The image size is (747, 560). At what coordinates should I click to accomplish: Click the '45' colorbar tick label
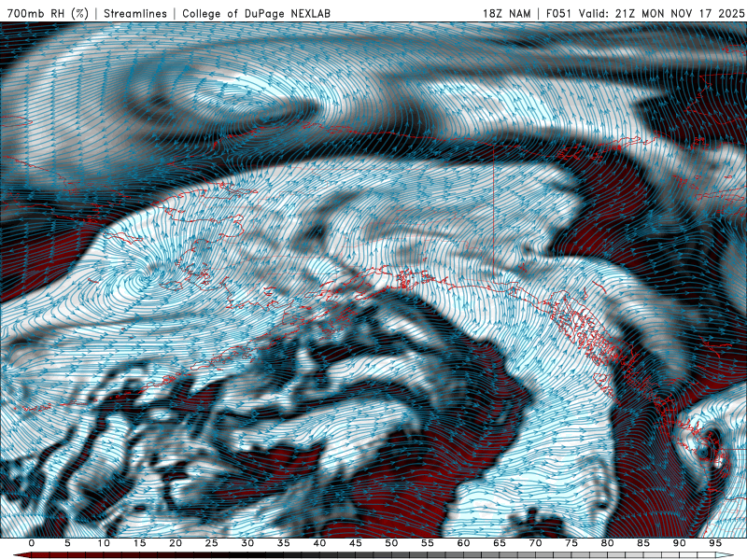pos(356,543)
